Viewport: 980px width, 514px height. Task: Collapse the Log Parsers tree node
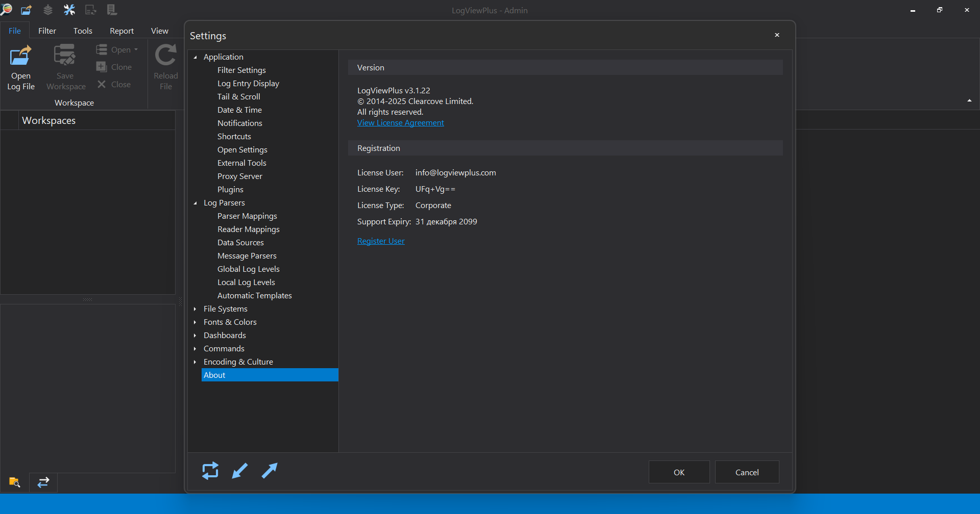point(195,203)
